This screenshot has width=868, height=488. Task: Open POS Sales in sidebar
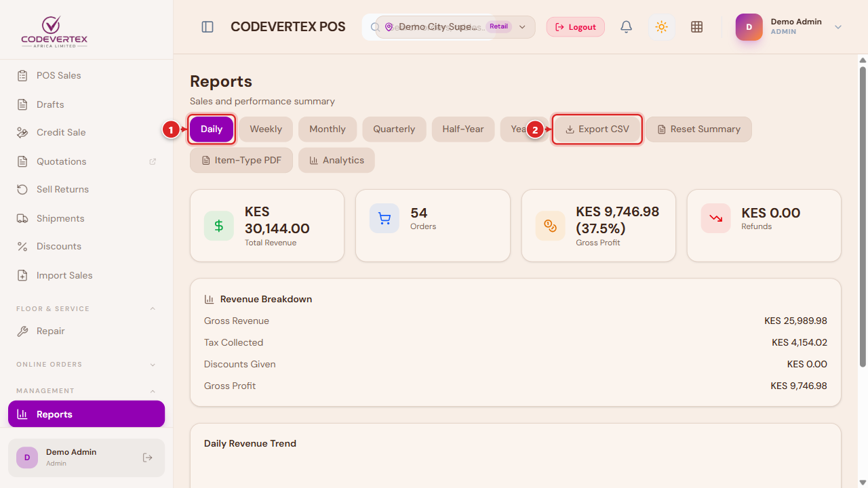[x=86, y=75]
